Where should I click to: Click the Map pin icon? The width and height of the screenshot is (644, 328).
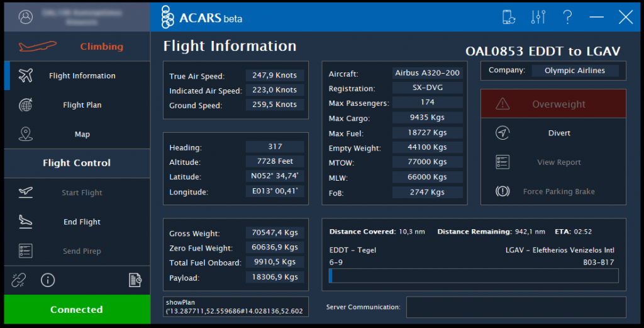coord(25,134)
